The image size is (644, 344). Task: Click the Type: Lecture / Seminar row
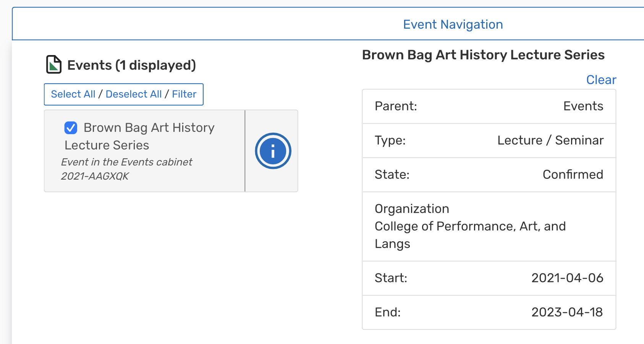489,140
